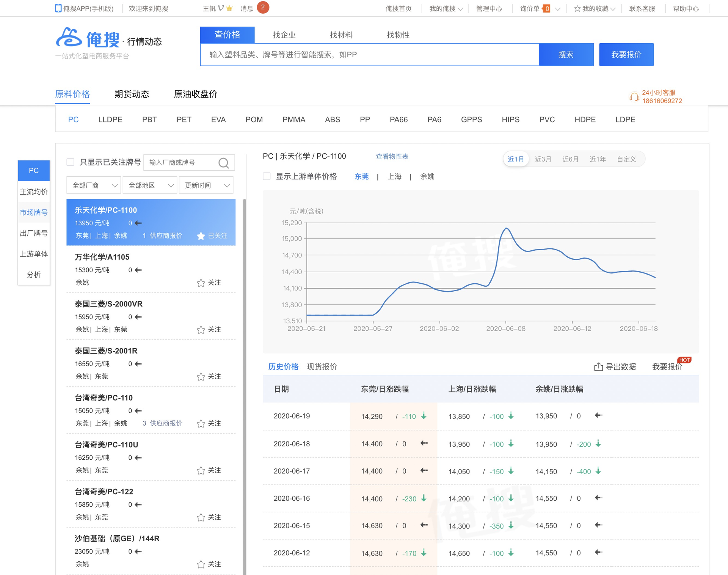This screenshot has width=728, height=575.
Task: Click the red message notification badge
Action: (x=263, y=7)
